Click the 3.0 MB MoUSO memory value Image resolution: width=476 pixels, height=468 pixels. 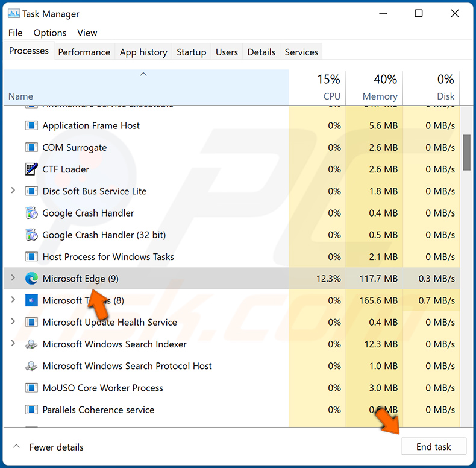tap(383, 388)
